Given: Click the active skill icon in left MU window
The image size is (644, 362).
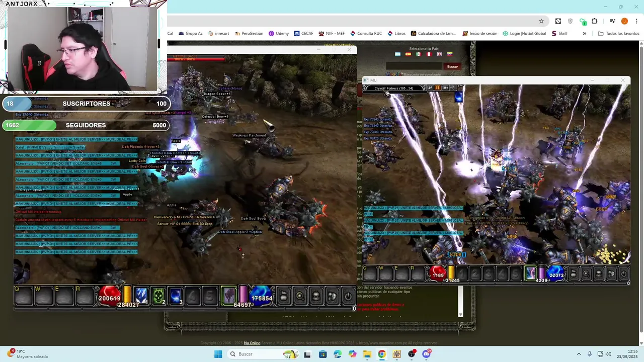Looking at the screenshot, I should pos(229,296).
